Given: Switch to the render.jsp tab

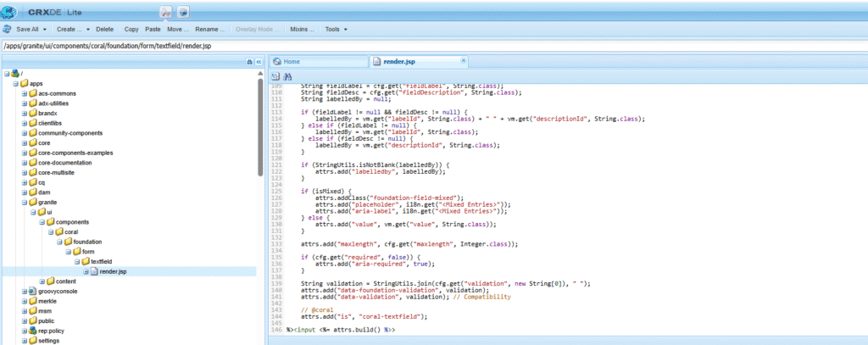Looking at the screenshot, I should click(x=419, y=62).
